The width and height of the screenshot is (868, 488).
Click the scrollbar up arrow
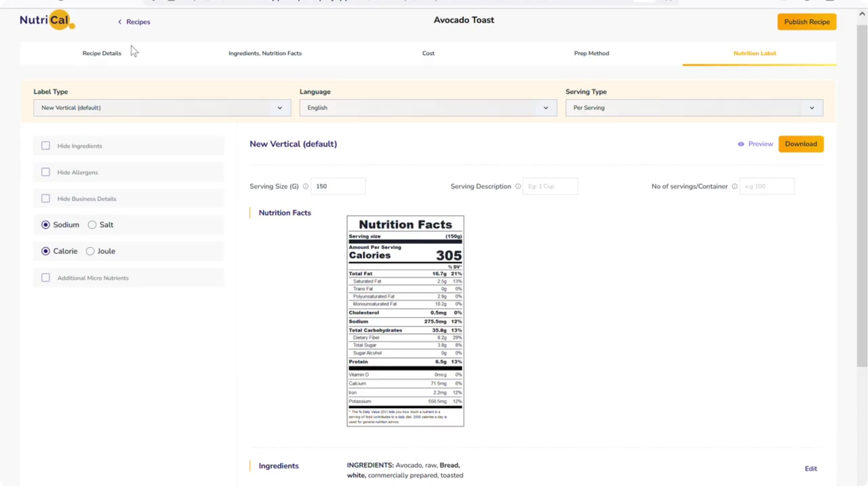pyautogui.click(x=862, y=14)
